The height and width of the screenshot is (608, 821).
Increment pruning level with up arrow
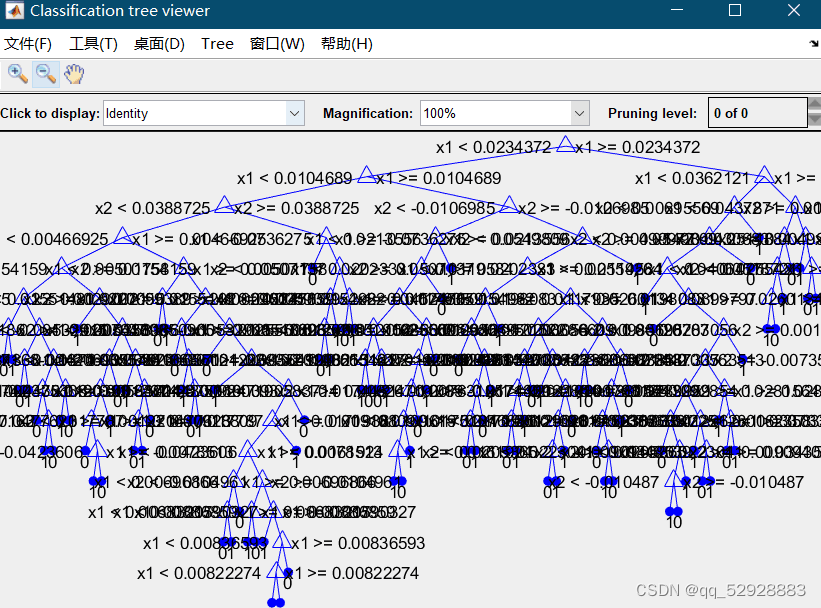tap(814, 104)
